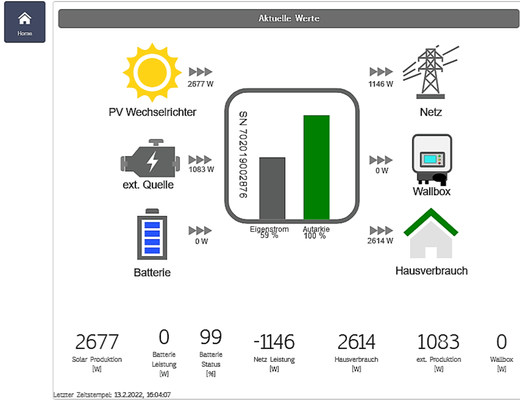Click the ext. Quelle label
This screenshot has height=402, width=520.
click(148, 185)
